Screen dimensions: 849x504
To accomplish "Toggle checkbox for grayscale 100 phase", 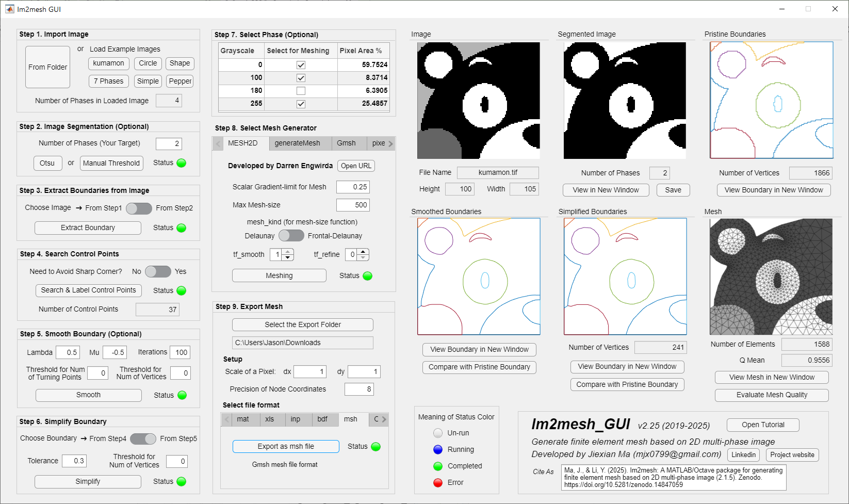I will pos(301,78).
